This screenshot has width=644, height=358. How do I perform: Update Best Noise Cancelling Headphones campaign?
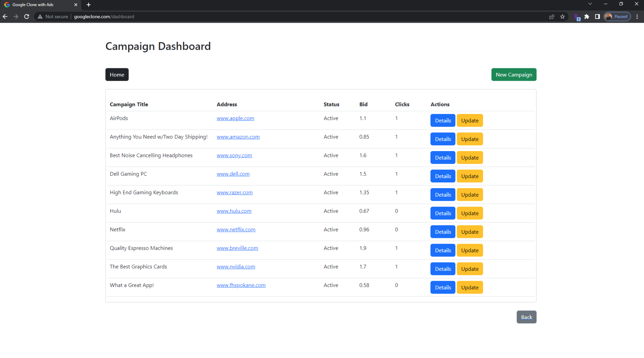(x=470, y=158)
